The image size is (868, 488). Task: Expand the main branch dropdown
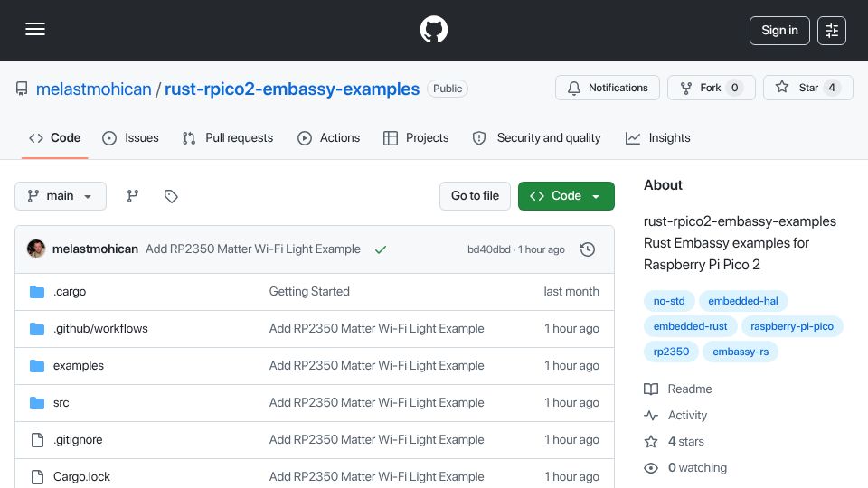(x=61, y=196)
